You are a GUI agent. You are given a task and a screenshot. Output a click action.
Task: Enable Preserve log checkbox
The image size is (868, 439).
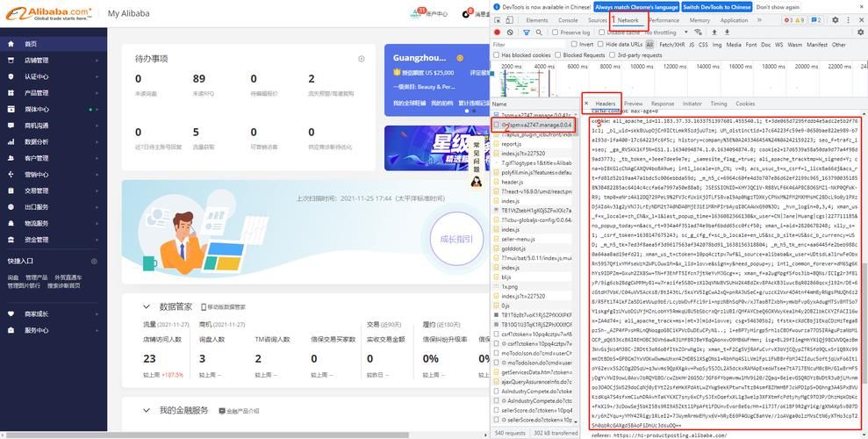click(x=556, y=32)
